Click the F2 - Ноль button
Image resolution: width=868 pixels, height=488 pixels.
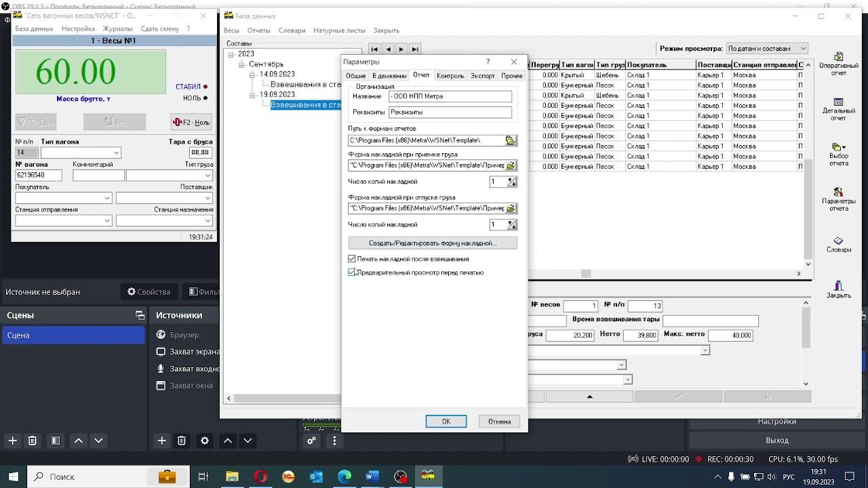pyautogui.click(x=191, y=122)
